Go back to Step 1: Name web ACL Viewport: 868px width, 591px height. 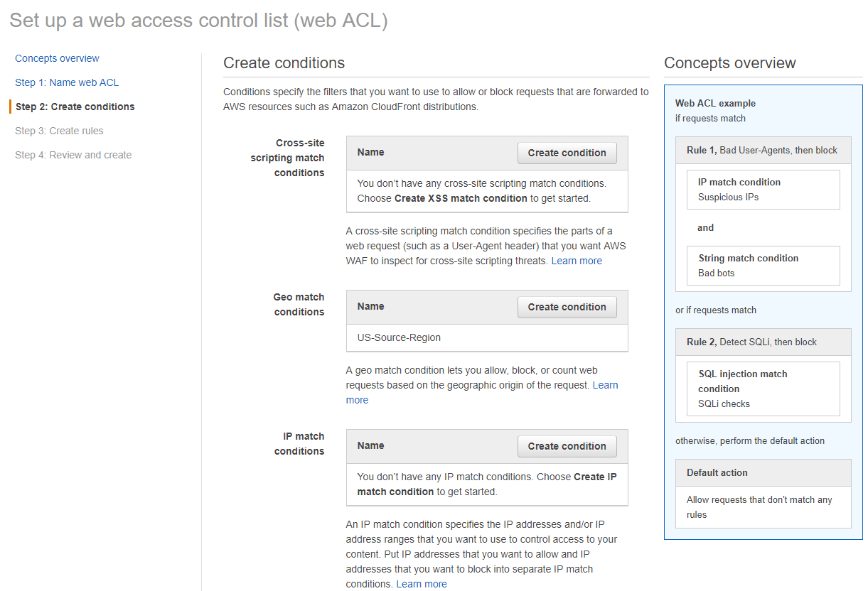click(67, 82)
